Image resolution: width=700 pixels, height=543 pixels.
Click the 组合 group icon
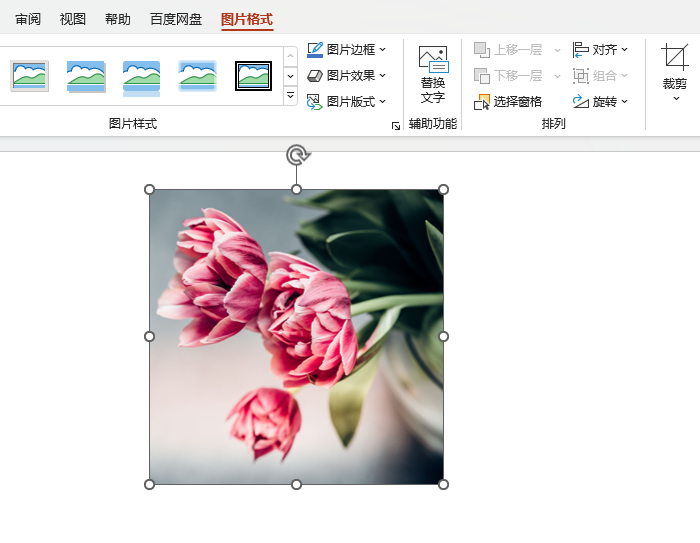point(580,76)
